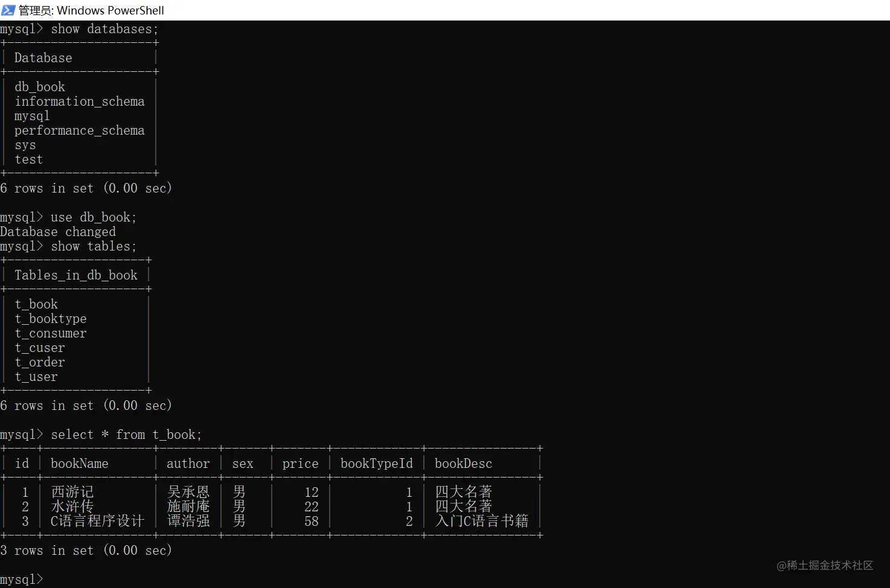The width and height of the screenshot is (890, 588).
Task: Click the 'show databases;' command text
Action: click(x=104, y=29)
